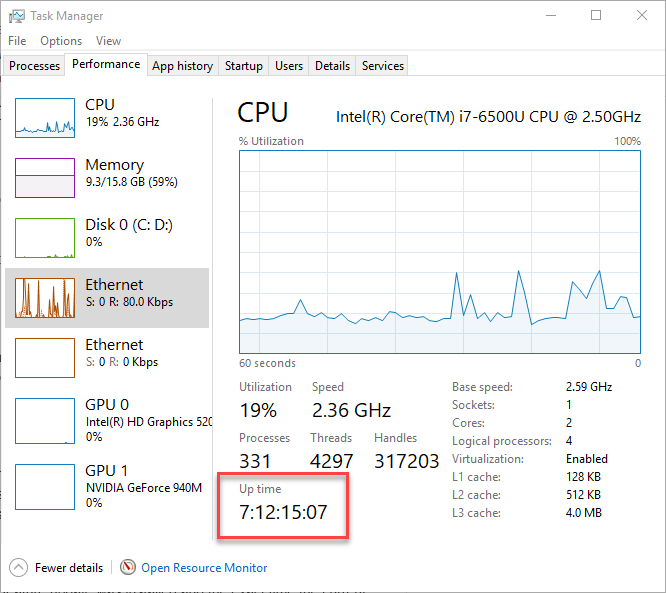
Task: Switch to the App history tab
Action: point(182,66)
